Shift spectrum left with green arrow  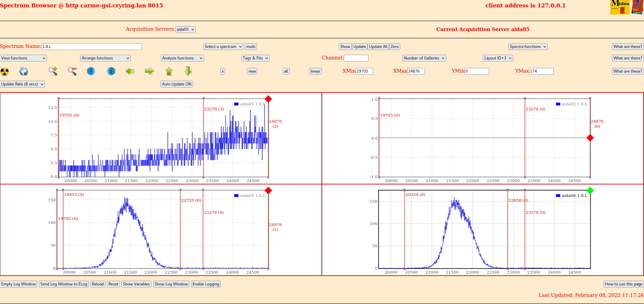pyautogui.click(x=130, y=71)
